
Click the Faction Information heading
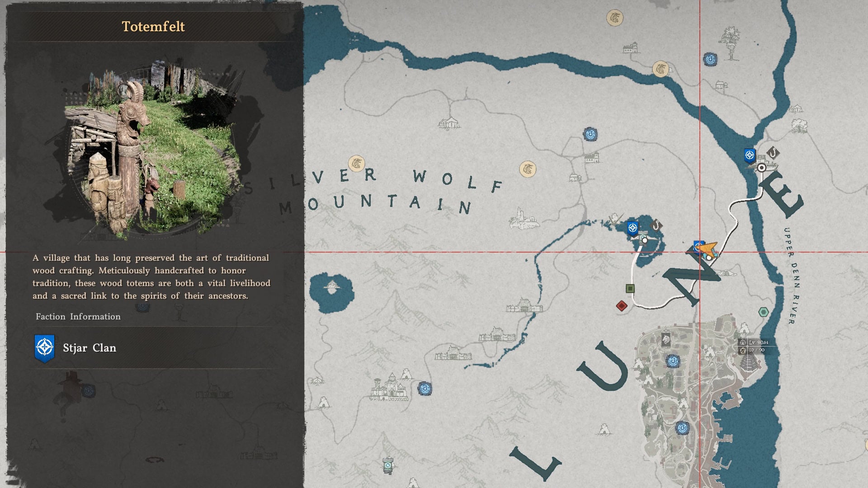tap(78, 317)
